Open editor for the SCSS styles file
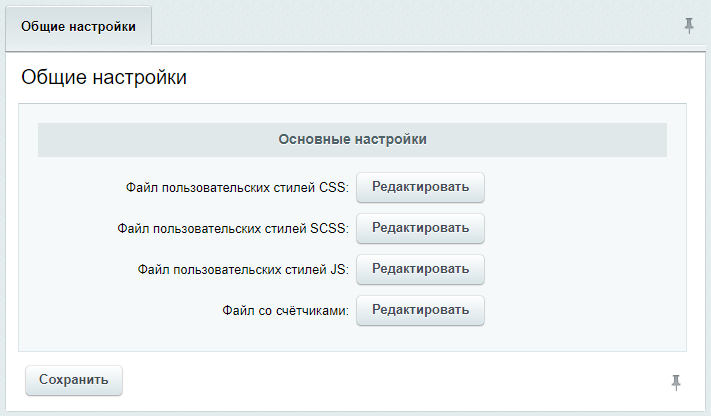711x416 pixels. coord(420,228)
